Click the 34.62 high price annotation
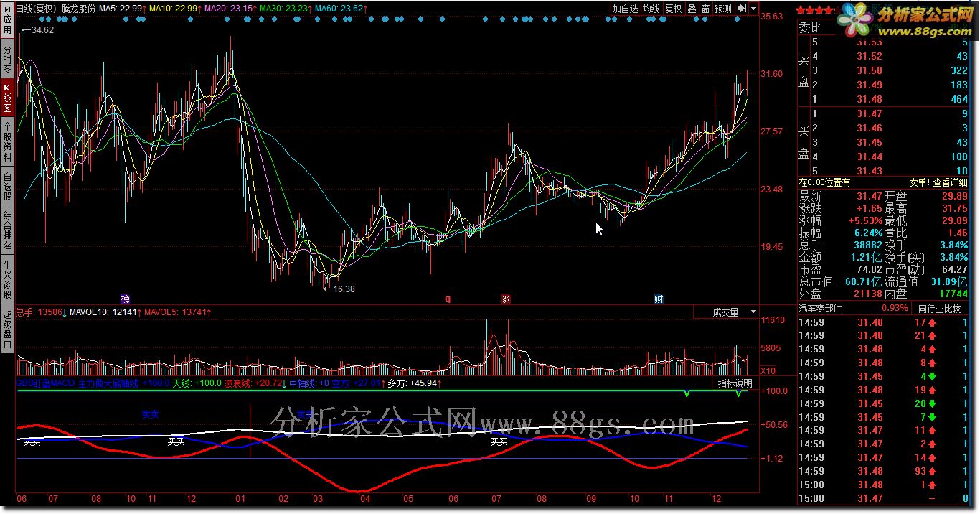The image size is (980, 514). click(42, 30)
